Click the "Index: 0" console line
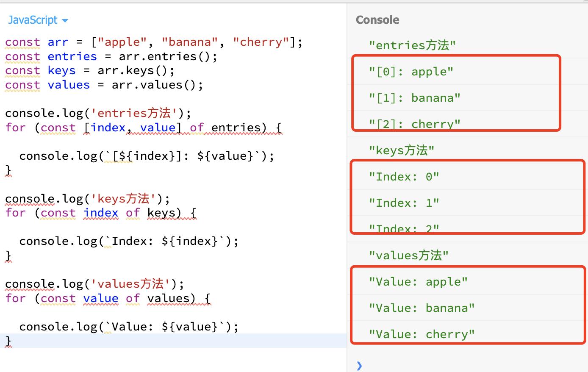The height and width of the screenshot is (372, 588). (404, 176)
